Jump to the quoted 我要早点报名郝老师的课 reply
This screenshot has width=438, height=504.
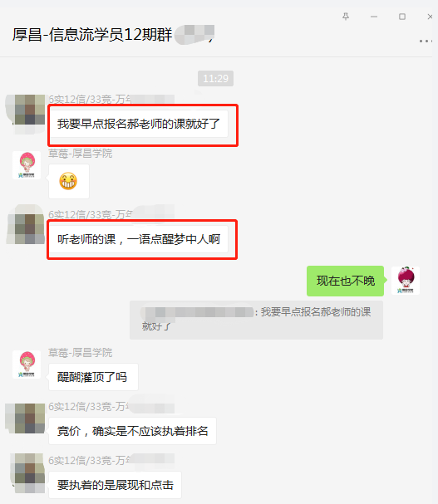coord(256,320)
